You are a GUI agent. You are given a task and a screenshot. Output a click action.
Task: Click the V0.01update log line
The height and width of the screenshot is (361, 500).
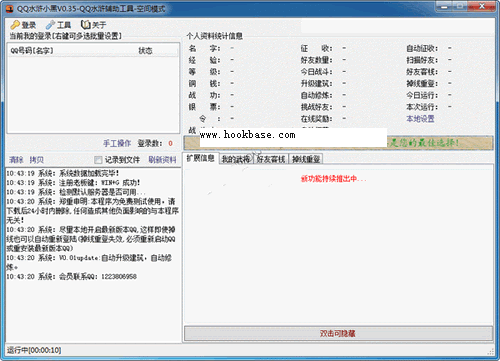(89, 262)
